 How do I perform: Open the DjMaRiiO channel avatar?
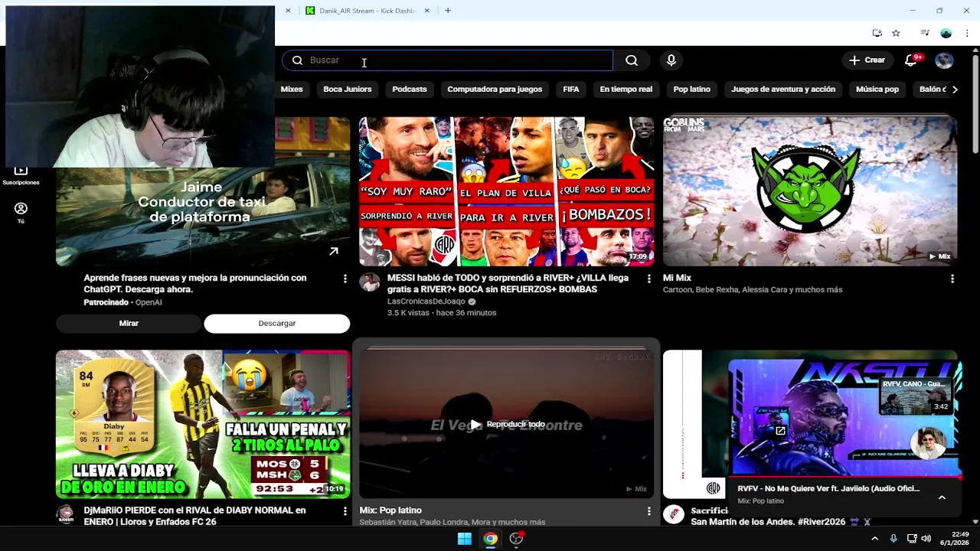click(x=66, y=514)
